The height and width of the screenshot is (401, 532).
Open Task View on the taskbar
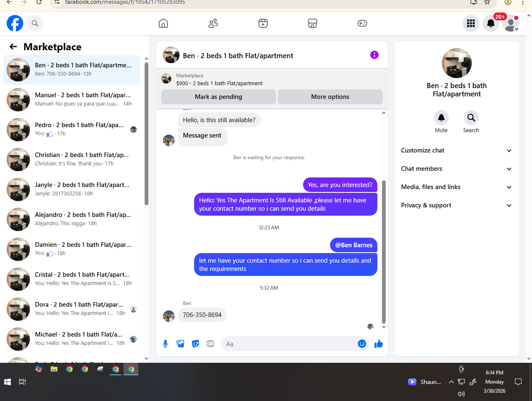pos(22,381)
